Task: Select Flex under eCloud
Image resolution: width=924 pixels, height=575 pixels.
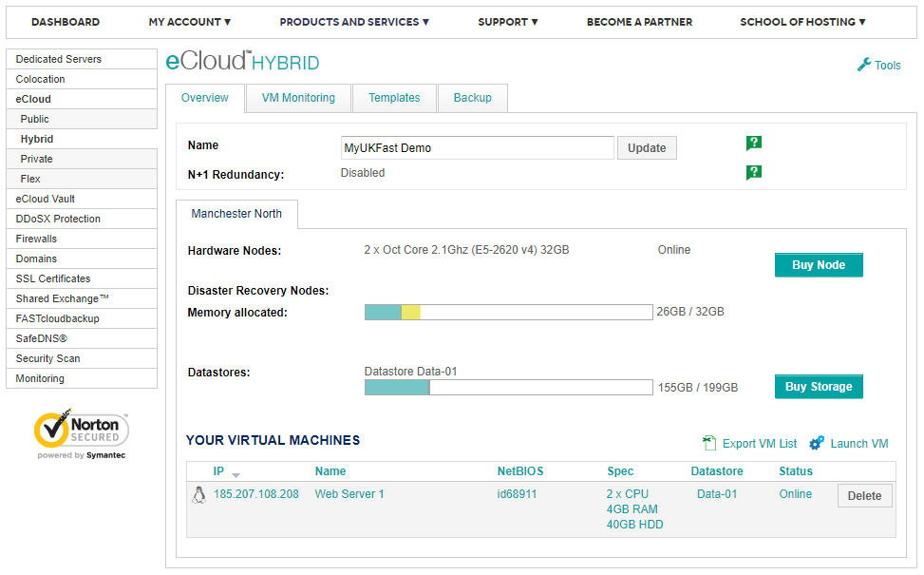Action: pyautogui.click(x=82, y=179)
